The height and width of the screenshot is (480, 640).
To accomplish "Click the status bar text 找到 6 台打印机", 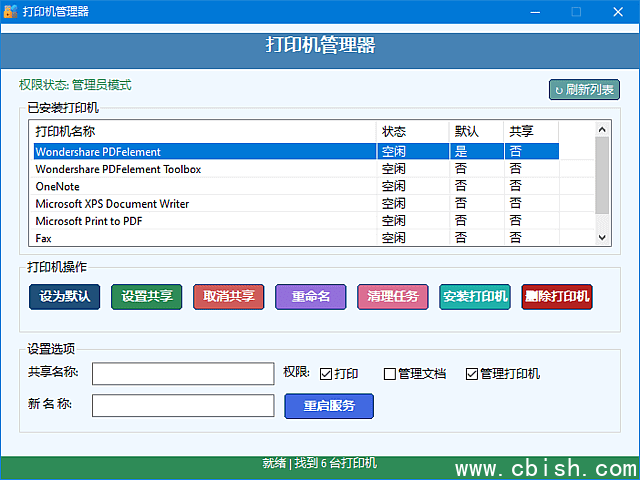I will [x=336, y=463].
